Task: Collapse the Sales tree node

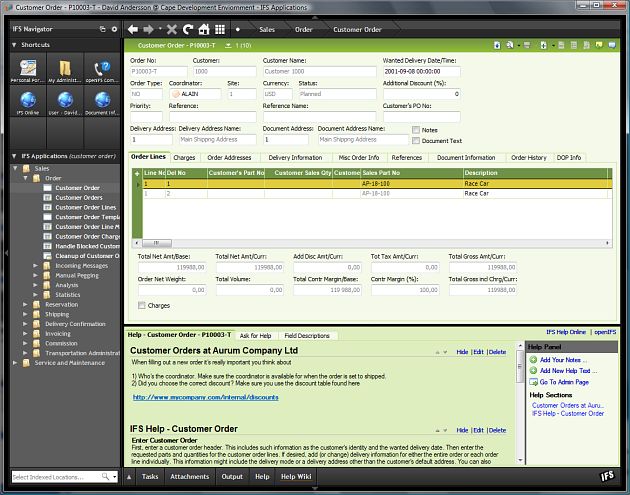Action: click(15, 168)
